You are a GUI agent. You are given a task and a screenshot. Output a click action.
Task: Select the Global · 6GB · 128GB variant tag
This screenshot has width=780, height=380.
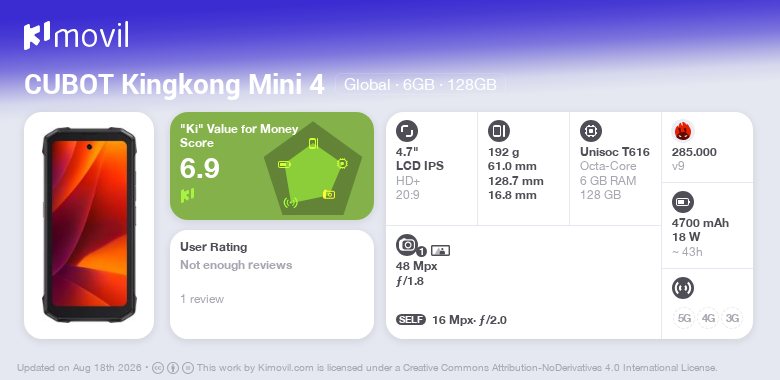point(420,85)
